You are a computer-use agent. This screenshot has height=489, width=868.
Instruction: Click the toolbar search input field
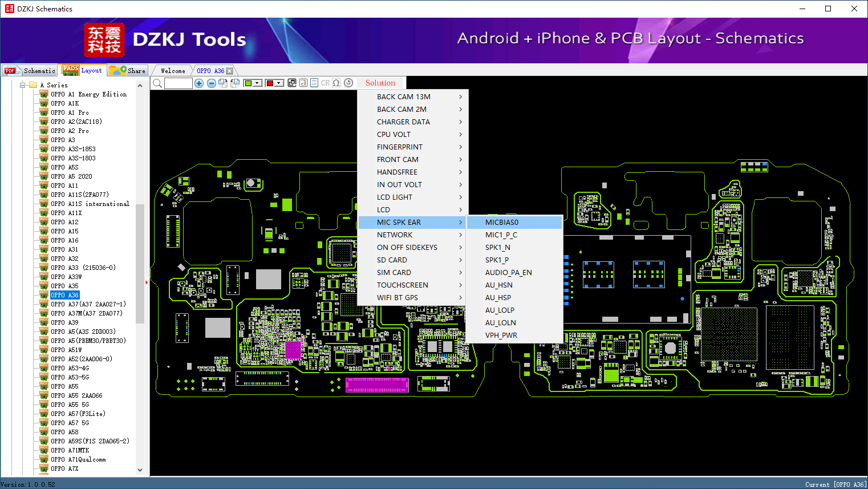point(179,83)
